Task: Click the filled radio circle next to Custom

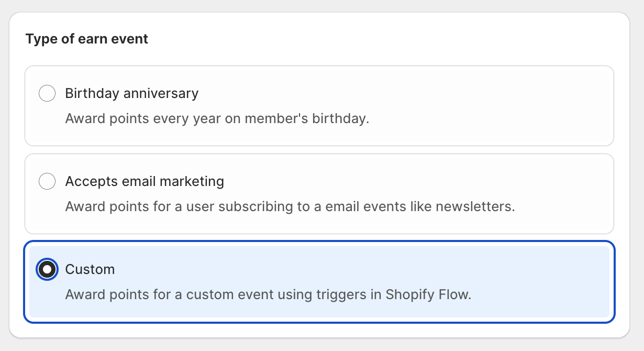Action: pos(47,269)
